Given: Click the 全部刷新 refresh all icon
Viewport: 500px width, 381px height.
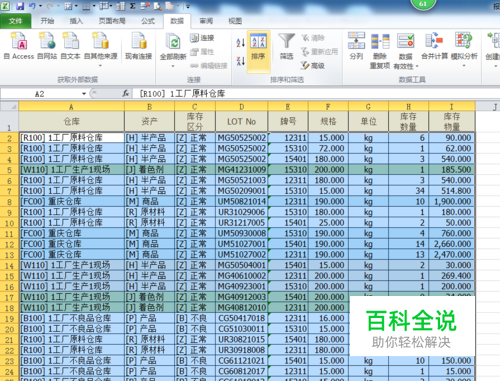Looking at the screenshot, I should click(x=173, y=43).
